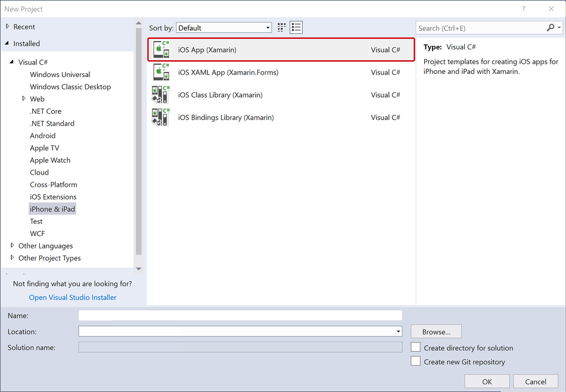This screenshot has width=566, height=392.
Task: Enable Create directory for solution
Action: [415, 347]
